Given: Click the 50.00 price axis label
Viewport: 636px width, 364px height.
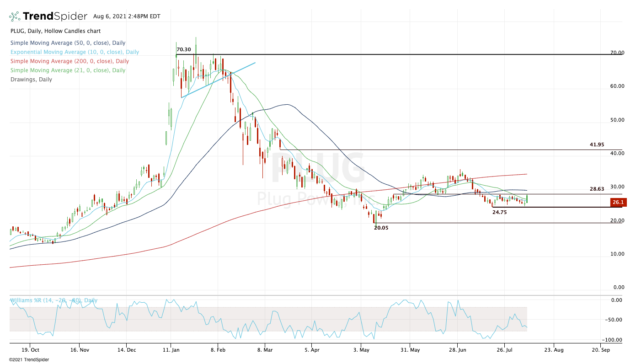Looking at the screenshot, I should pos(617,120).
